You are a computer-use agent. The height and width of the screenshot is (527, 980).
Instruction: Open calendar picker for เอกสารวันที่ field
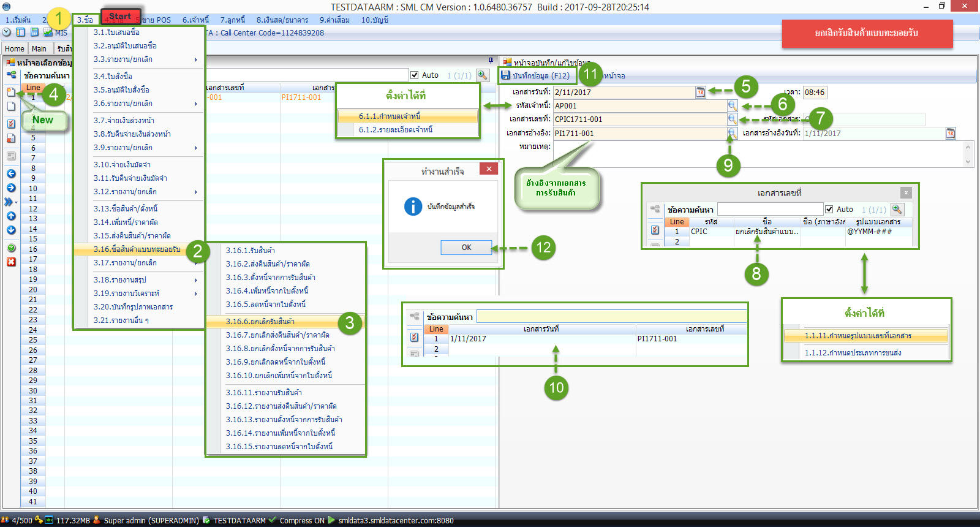click(701, 92)
